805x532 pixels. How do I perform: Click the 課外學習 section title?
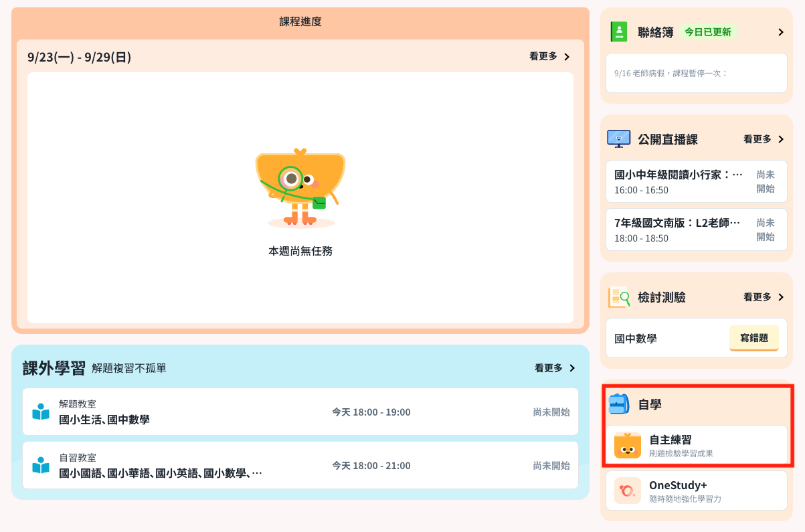54,368
